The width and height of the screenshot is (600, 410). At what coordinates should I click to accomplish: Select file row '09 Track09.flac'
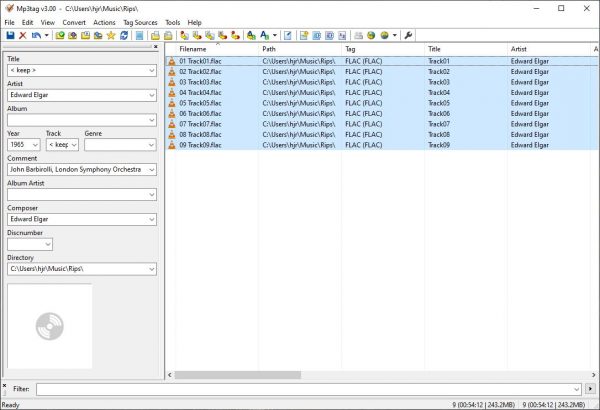[382, 145]
